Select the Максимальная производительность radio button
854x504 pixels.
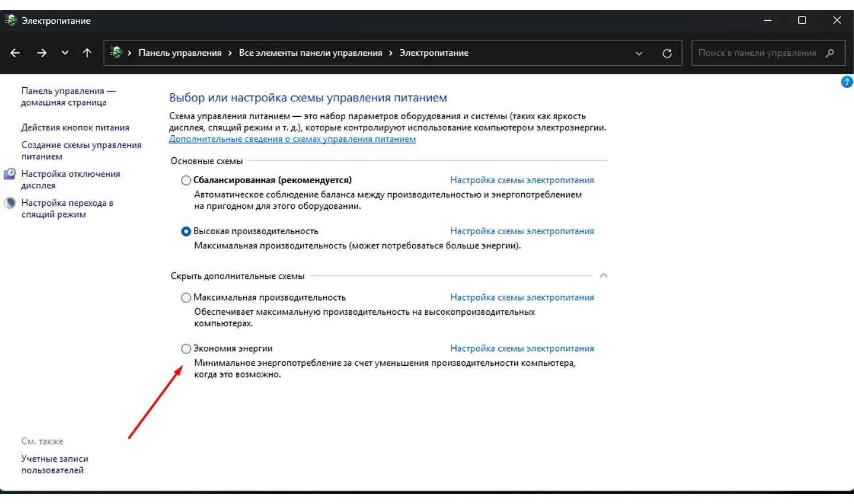(x=186, y=298)
